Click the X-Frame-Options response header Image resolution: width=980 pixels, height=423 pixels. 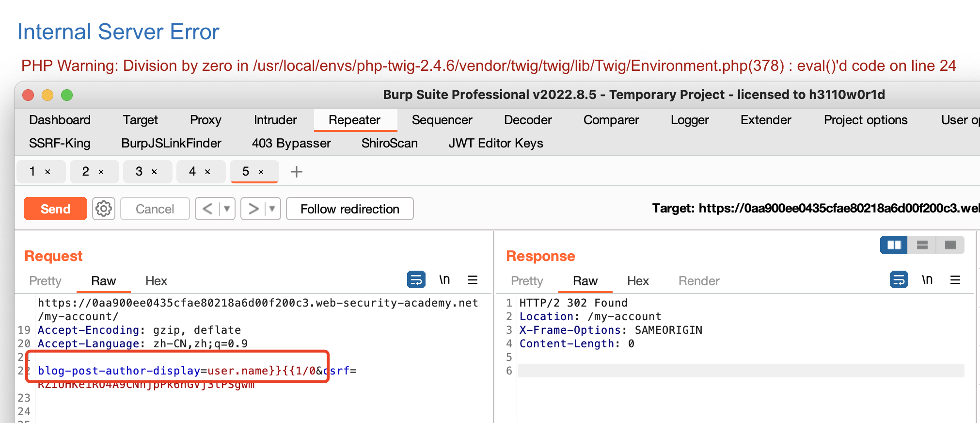611,330
